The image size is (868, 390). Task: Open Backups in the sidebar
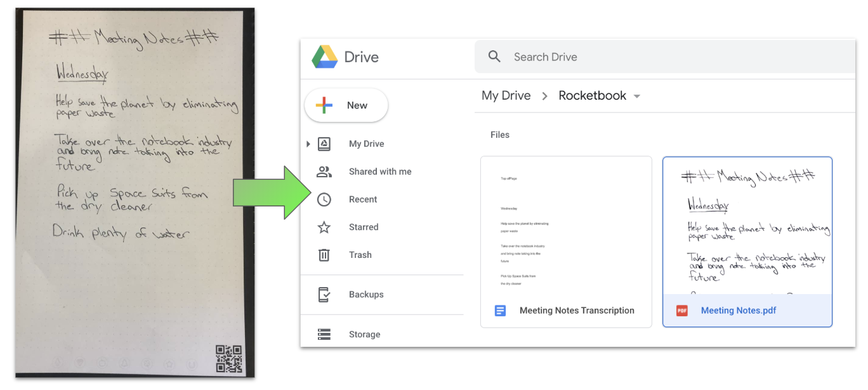[x=366, y=295]
